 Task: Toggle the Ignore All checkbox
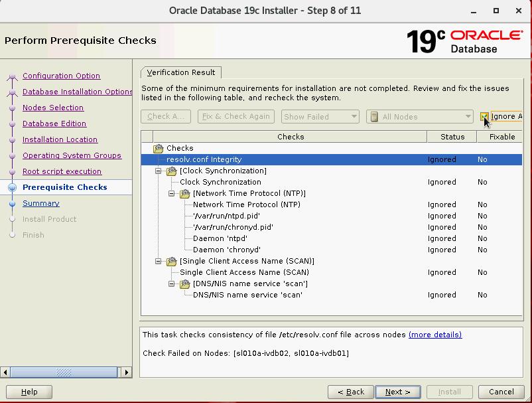485,117
